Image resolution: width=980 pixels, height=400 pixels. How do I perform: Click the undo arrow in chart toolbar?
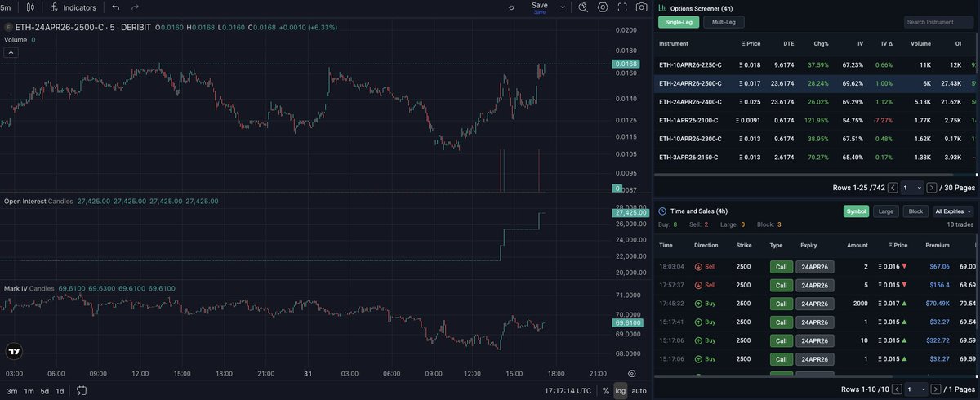(116, 7)
